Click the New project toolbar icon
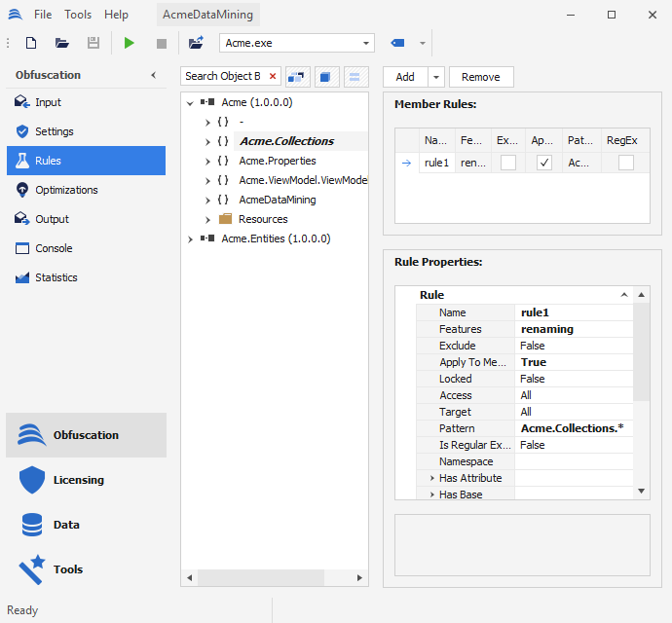 click(x=31, y=43)
